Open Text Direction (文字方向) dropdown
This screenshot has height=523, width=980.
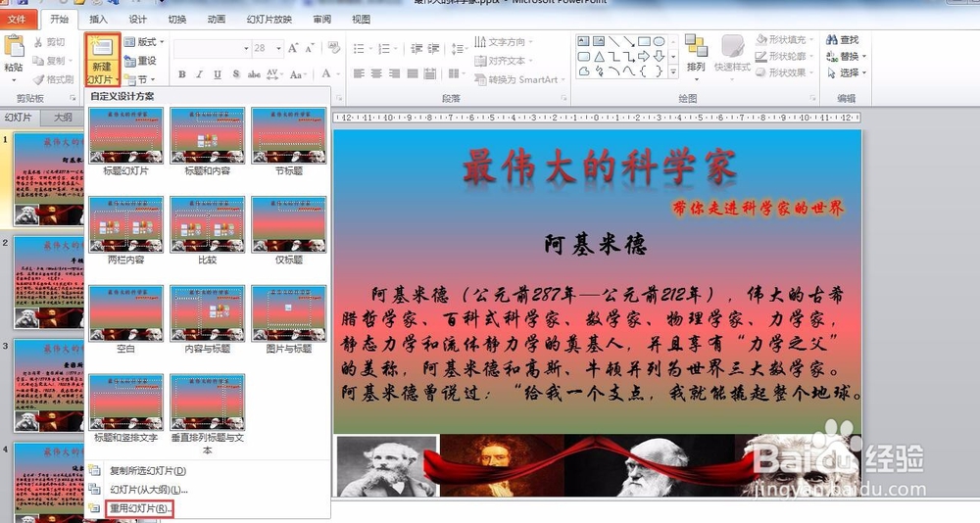(504, 42)
